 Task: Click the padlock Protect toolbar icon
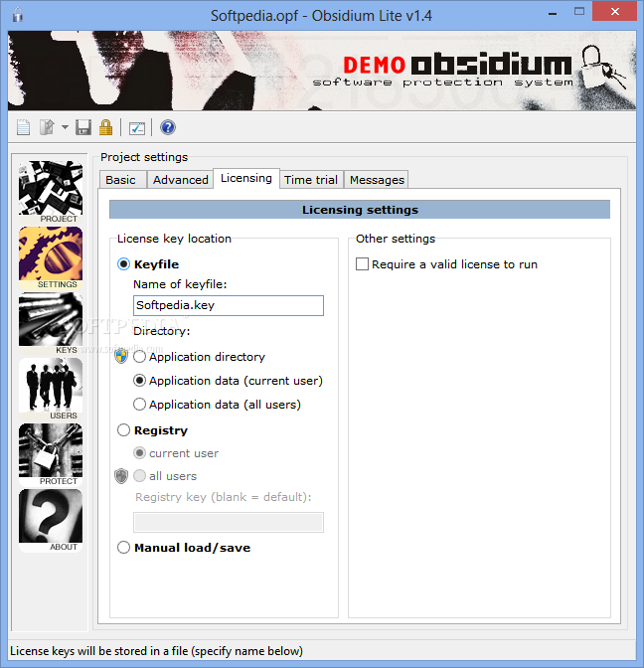pyautogui.click(x=105, y=127)
